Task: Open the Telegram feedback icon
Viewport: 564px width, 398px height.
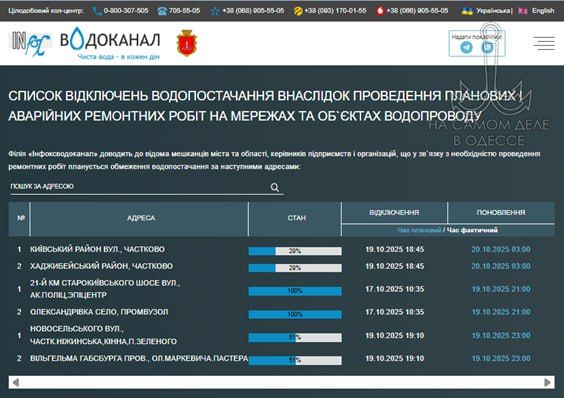Action: point(467,47)
